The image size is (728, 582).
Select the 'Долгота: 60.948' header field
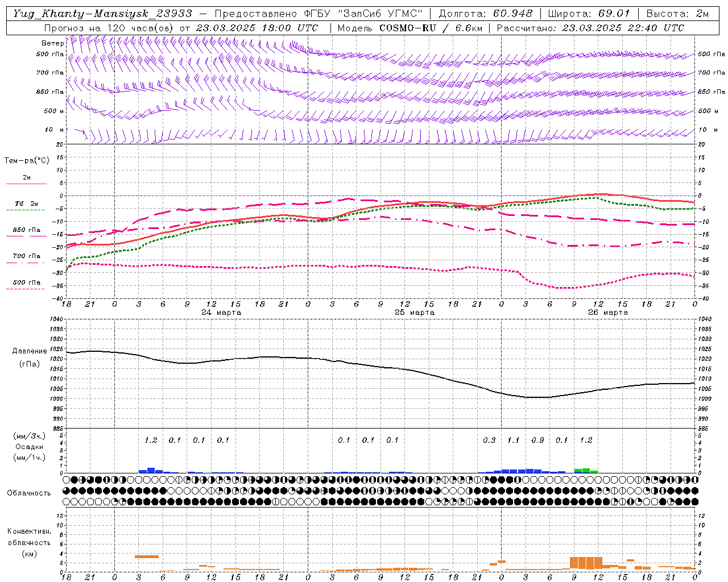click(486, 13)
